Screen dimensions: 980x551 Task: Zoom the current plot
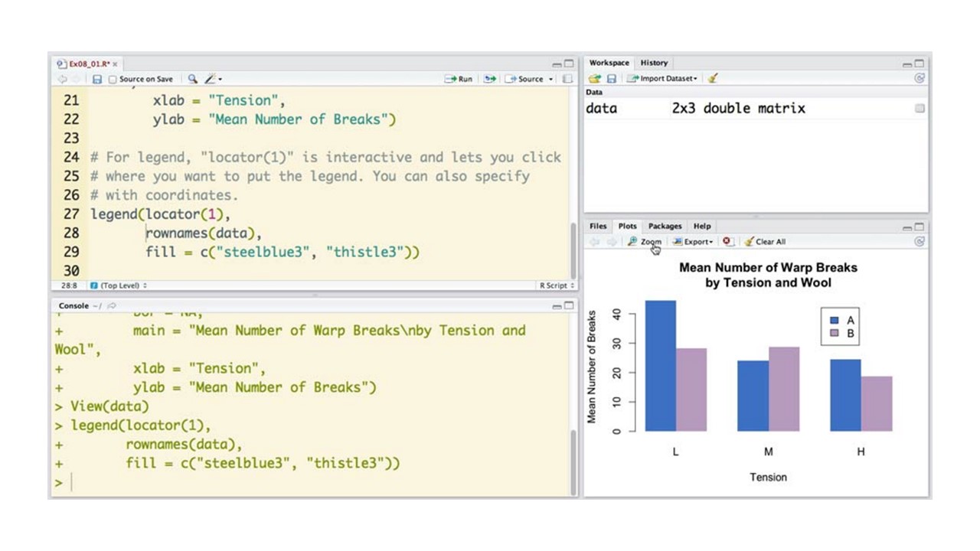coord(644,242)
